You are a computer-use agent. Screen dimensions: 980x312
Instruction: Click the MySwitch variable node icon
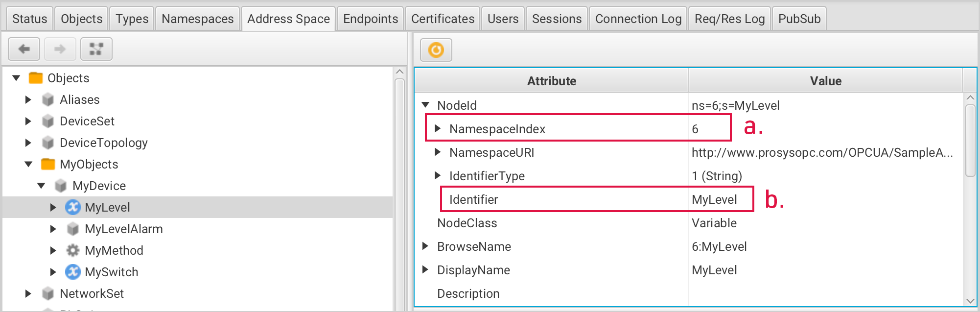(73, 272)
